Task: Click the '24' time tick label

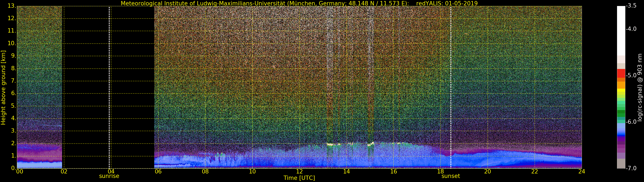Action: [x=582, y=171]
